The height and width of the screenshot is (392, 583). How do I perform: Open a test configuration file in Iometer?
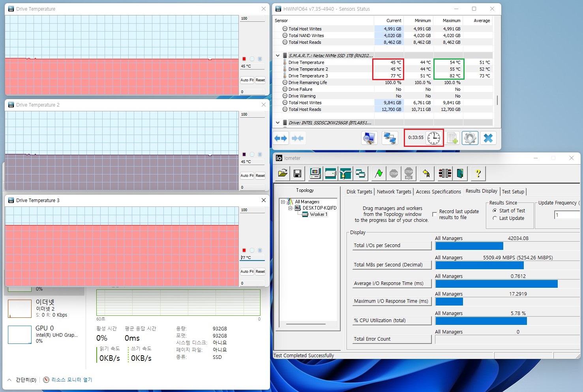(x=283, y=173)
